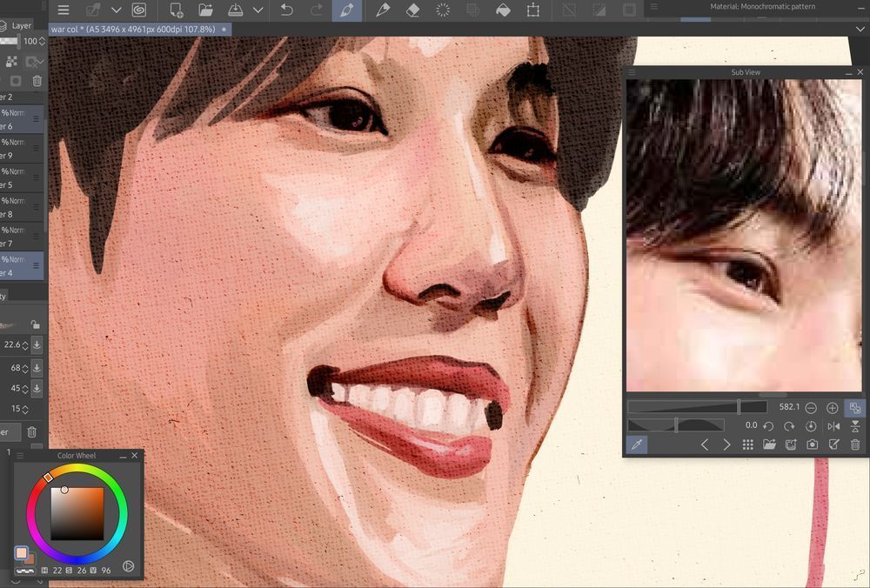Click the grid thumbnail view icon in Sub View
This screenshot has width=870, height=588.
[x=747, y=444]
